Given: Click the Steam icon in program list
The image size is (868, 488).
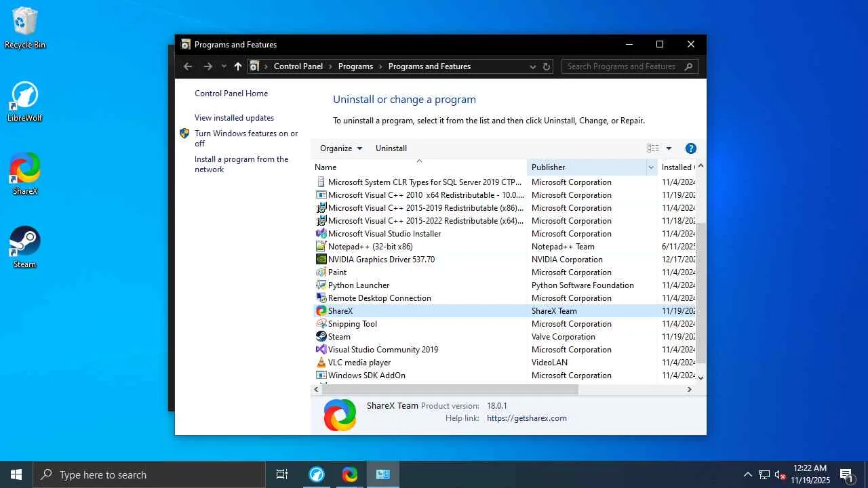Looking at the screenshot, I should pyautogui.click(x=321, y=337).
